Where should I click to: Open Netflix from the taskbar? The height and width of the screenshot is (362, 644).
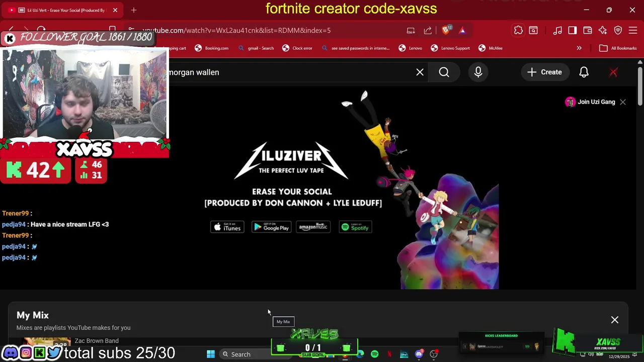[389, 354]
